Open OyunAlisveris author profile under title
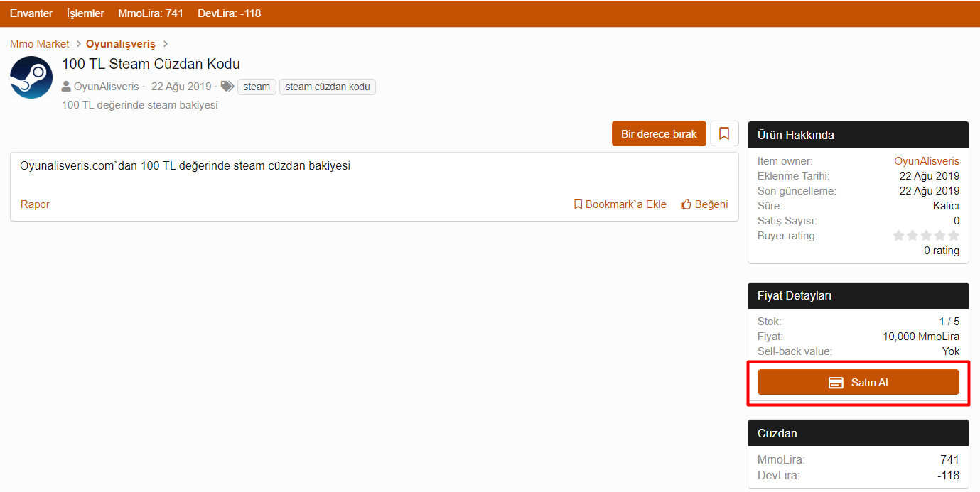This screenshot has width=980, height=492. [107, 87]
